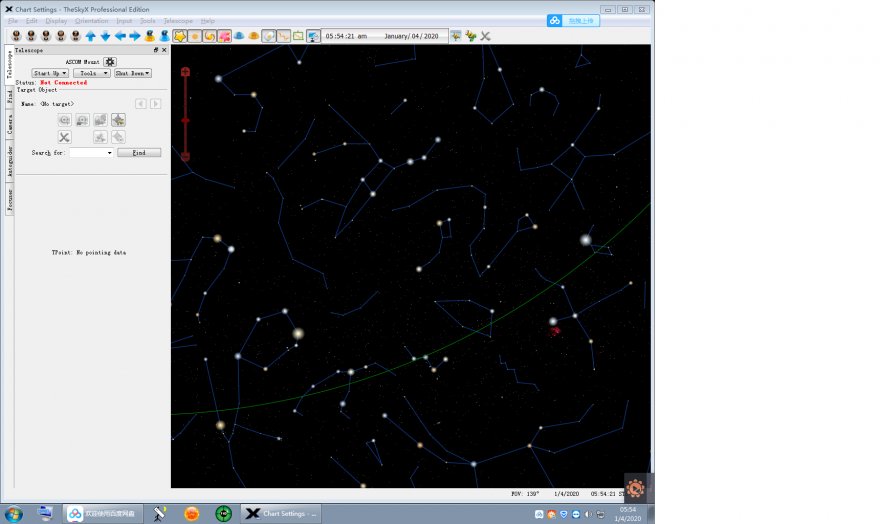Click the orange hat-shaped toolbar icon
The image size is (880, 524).
coord(254,36)
